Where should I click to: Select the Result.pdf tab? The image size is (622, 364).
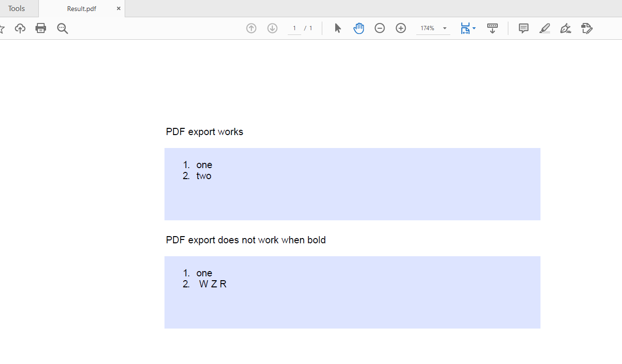[x=82, y=9]
